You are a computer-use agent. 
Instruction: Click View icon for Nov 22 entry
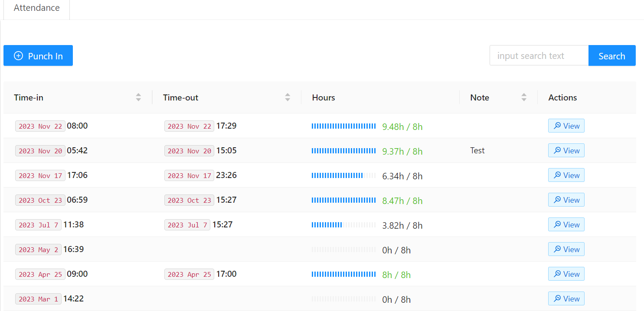[x=556, y=126]
